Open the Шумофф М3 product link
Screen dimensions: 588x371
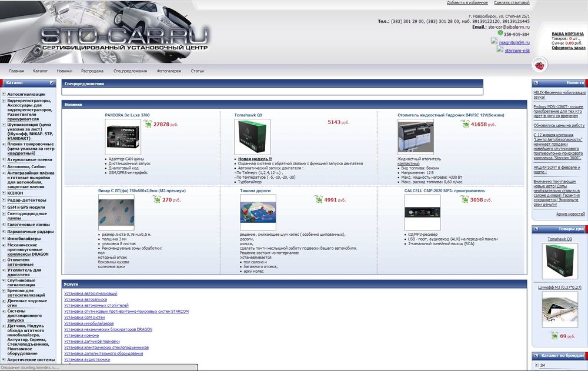tap(560, 288)
